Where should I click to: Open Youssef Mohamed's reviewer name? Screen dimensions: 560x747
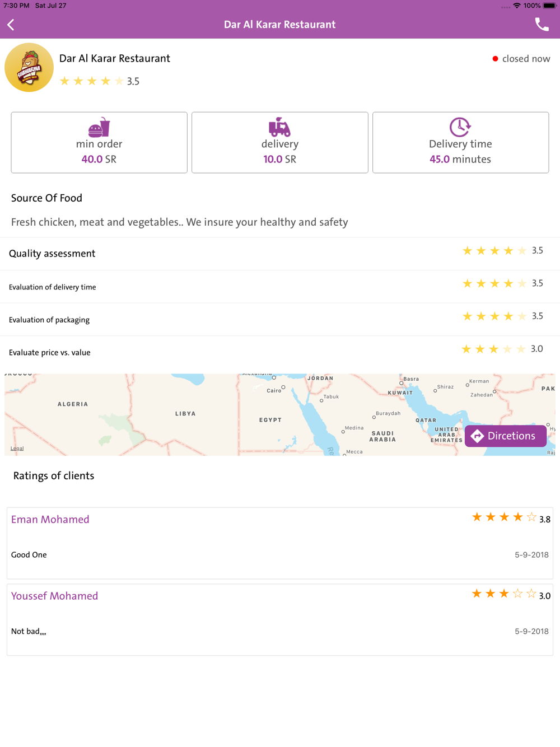tap(54, 596)
